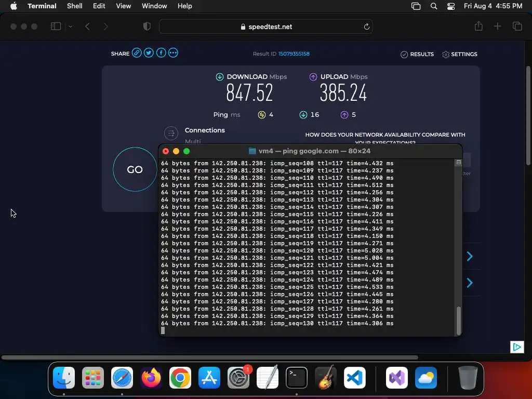Start speed test with GO button
532x399 pixels.
(x=135, y=169)
